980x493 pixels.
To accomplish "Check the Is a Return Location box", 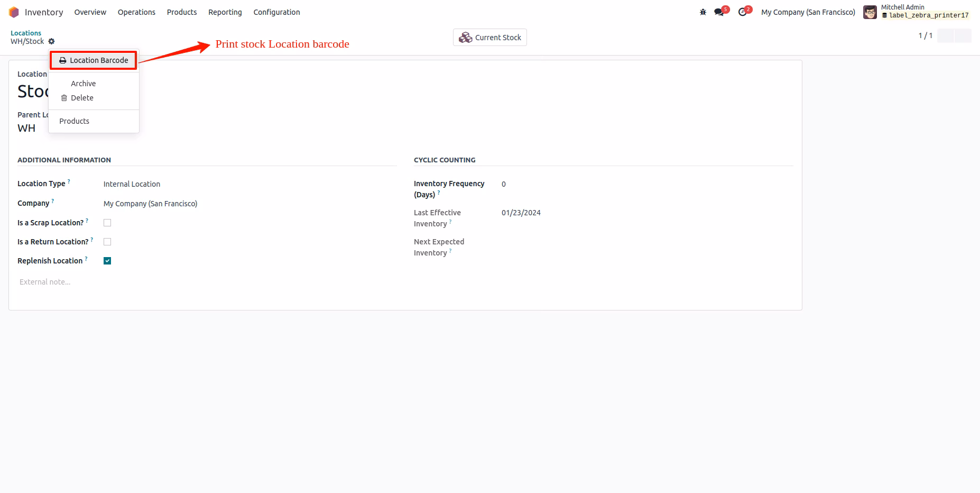I will pyautogui.click(x=107, y=242).
